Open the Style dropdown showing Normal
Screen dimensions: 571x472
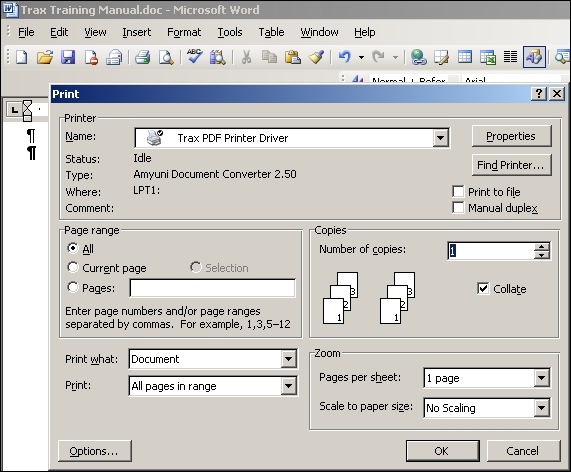[455, 80]
